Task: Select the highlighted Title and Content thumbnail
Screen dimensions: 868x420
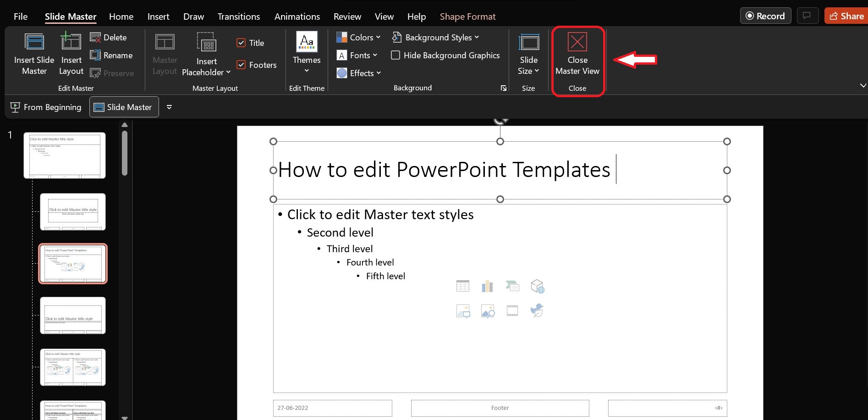Action: 73,264
